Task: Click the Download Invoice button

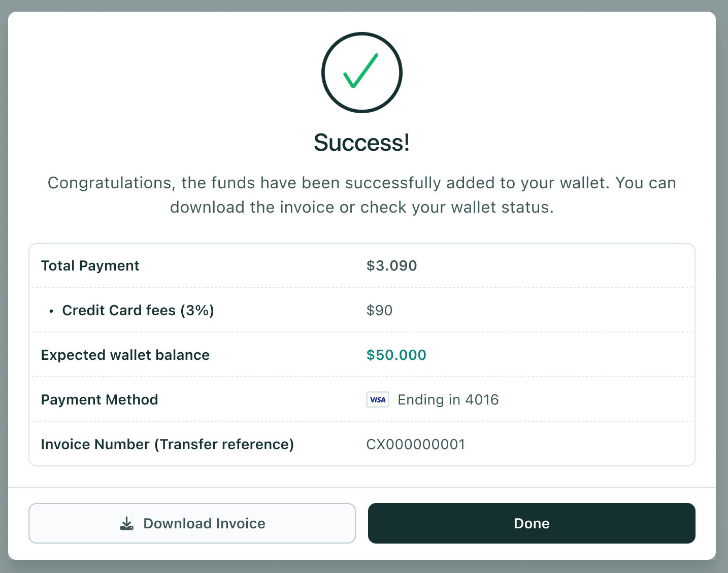Action: [x=192, y=523]
